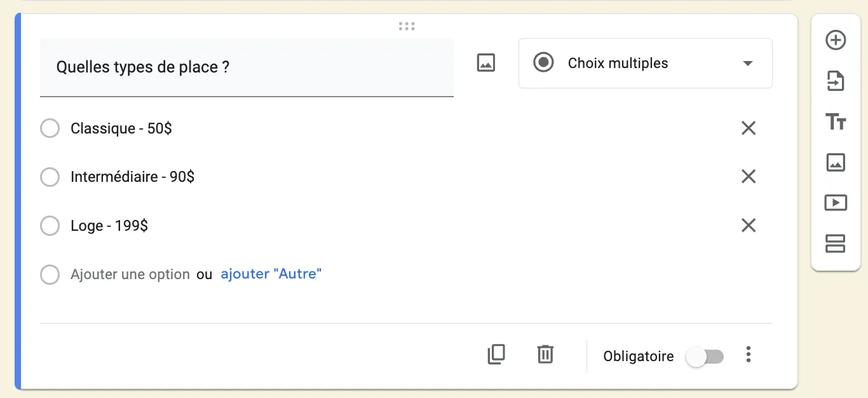Grab the drag handle dots atop the card
This screenshot has width=868, height=398.
(x=407, y=26)
